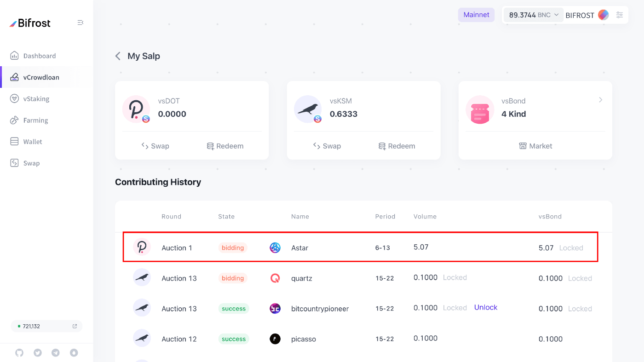The width and height of the screenshot is (644, 362).
Task: Select Farming in the sidebar
Action: click(x=35, y=121)
